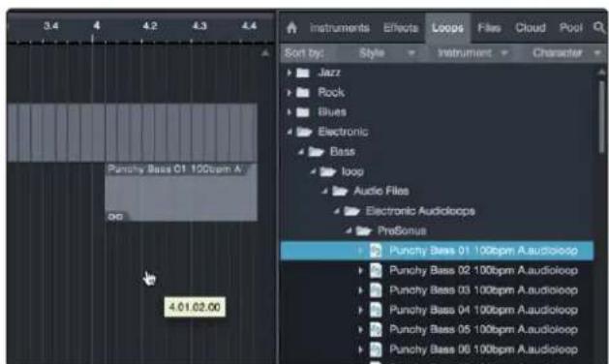The image size is (609, 364).
Task: Click the Punchy Bass 04 audioloop file icon
Action: pos(376,310)
